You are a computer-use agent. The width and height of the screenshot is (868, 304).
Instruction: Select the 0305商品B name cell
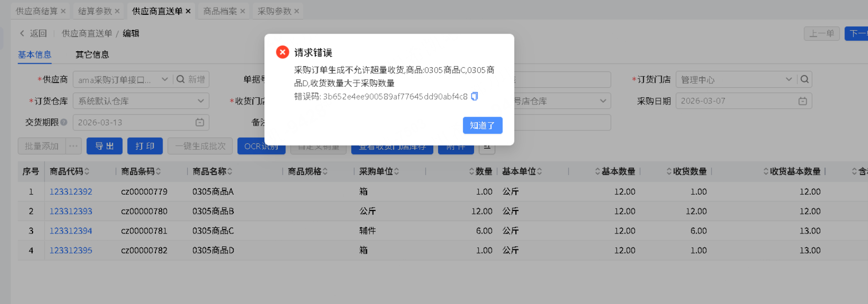pos(213,211)
